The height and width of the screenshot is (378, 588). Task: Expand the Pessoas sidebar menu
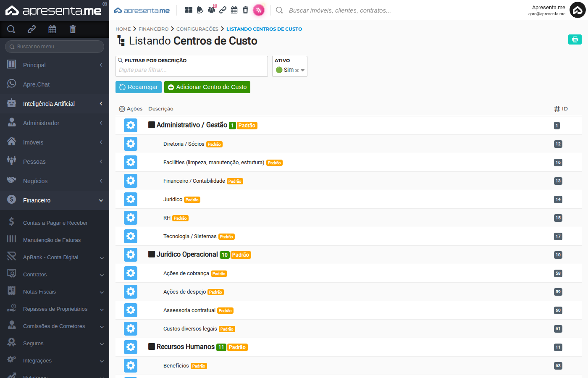[x=55, y=162]
